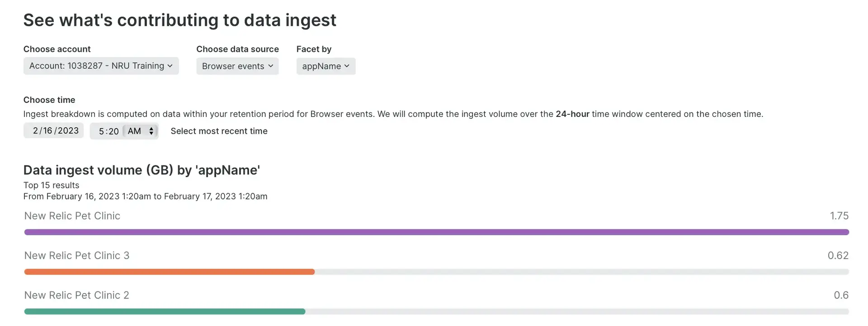Select the year 2023 in date field
The image size is (868, 326).
click(x=68, y=131)
